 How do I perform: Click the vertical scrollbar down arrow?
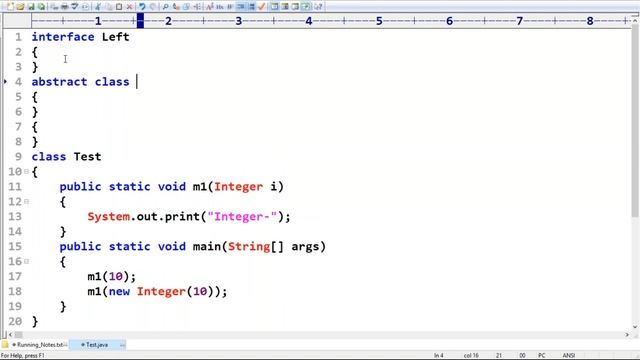[635, 327]
